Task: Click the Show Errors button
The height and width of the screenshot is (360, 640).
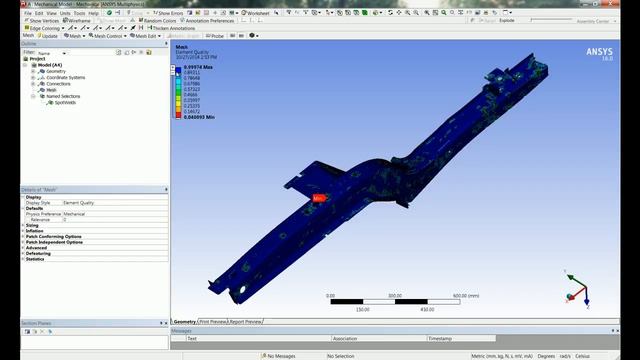Action: [x=168, y=13]
